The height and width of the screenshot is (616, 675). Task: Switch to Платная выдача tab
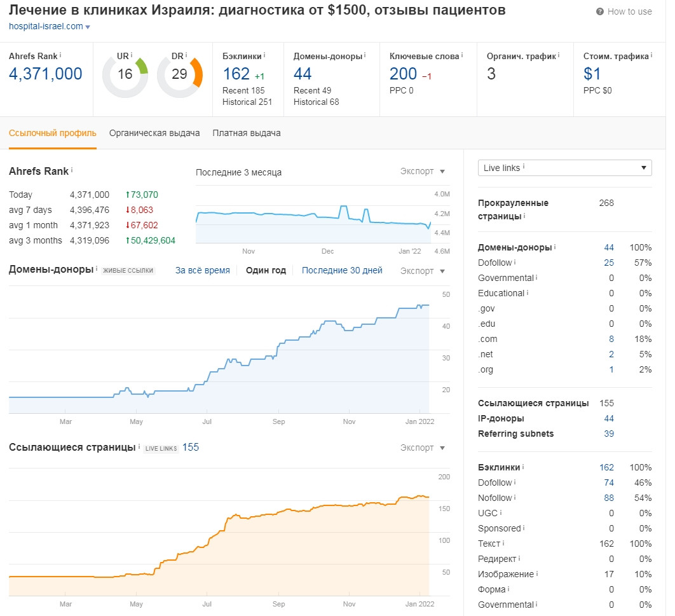pyautogui.click(x=247, y=133)
